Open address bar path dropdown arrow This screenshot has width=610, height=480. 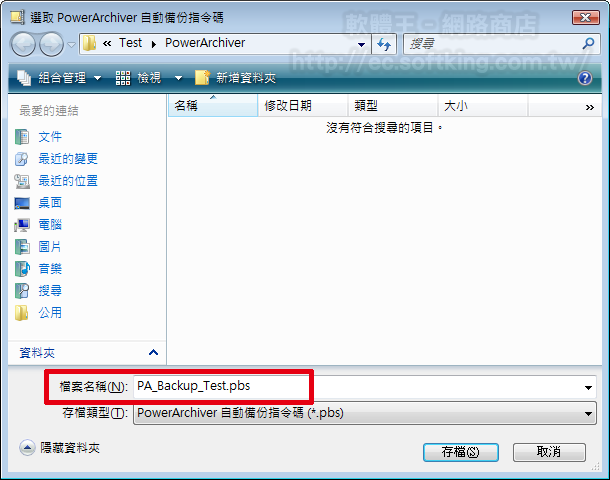pyautogui.click(x=361, y=44)
